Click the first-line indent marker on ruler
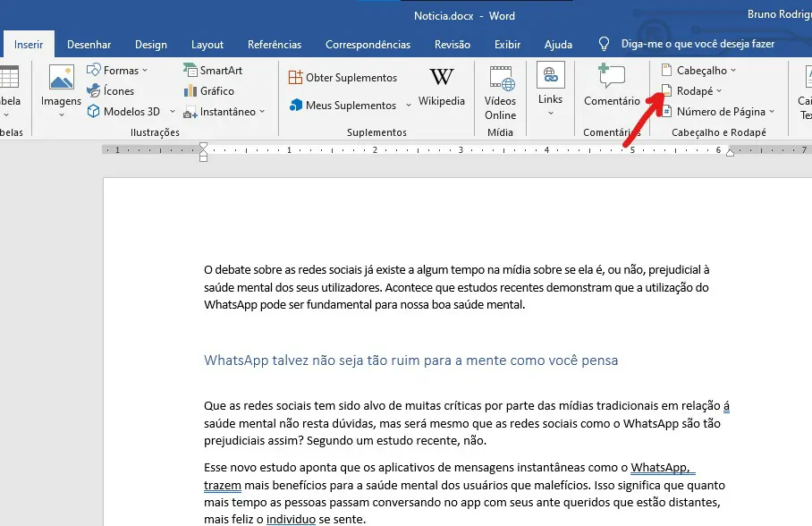Image resolution: width=812 pixels, height=526 pixels. point(204,146)
